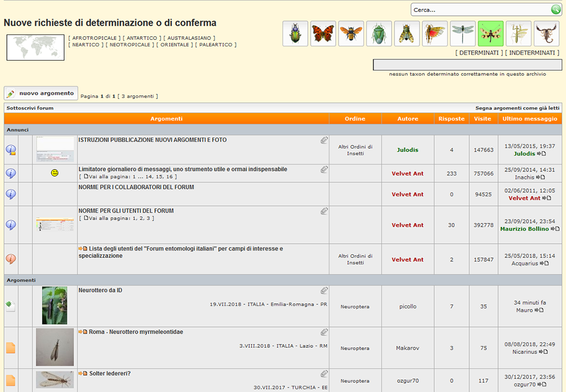Image resolution: width=566 pixels, height=392 pixels.
Task: Mark topics read via 'Segna argomenti come già letti'
Action: click(517, 107)
